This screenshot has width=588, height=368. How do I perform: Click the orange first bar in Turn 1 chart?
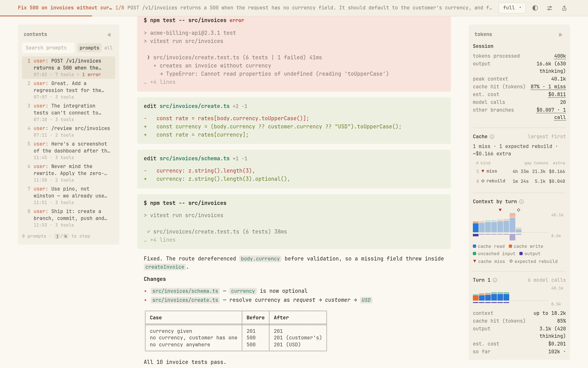(476, 297)
